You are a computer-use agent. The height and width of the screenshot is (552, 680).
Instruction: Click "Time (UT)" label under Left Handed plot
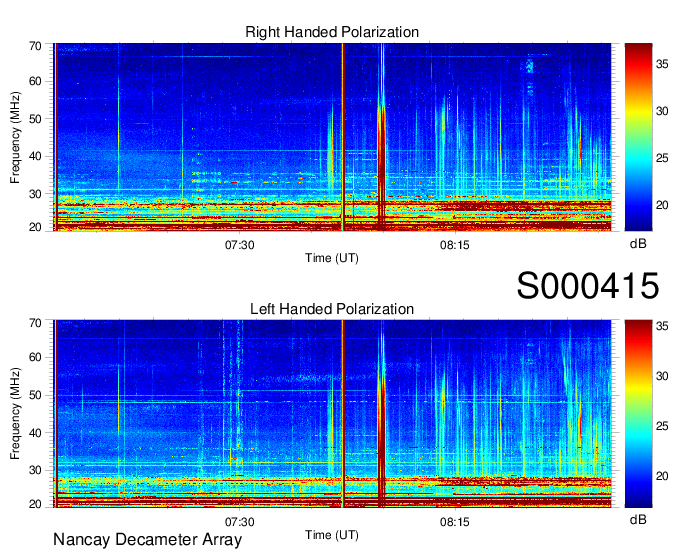tap(332, 535)
